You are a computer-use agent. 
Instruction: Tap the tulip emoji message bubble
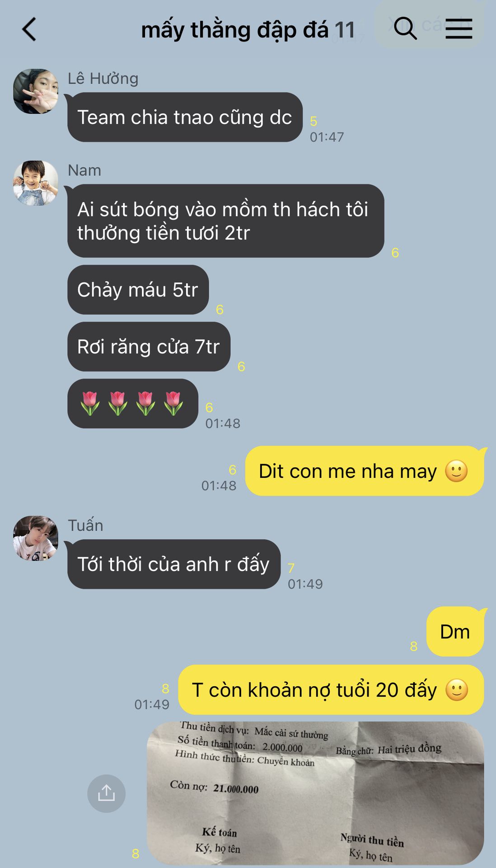pyautogui.click(x=132, y=404)
